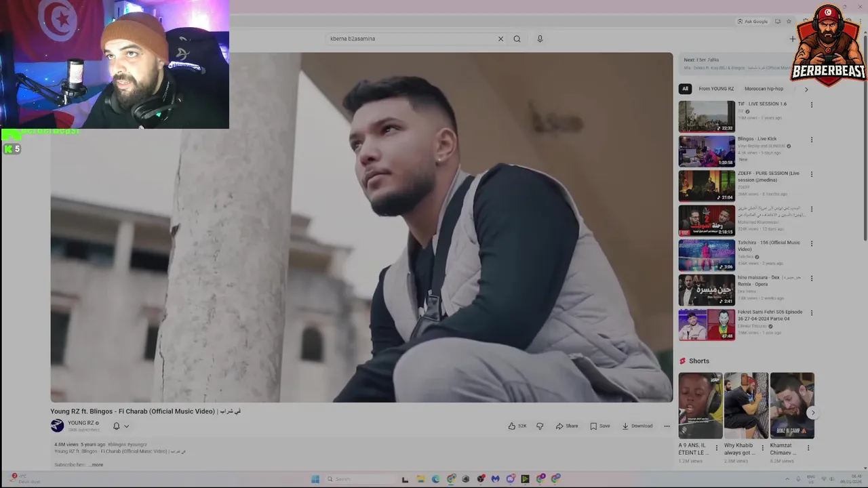Expand description with ...more
868x488 pixels.
[97, 465]
